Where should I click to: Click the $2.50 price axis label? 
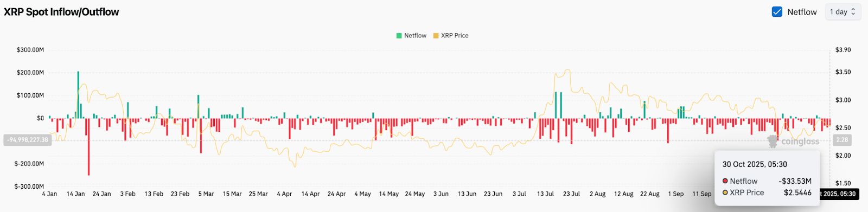(843, 128)
